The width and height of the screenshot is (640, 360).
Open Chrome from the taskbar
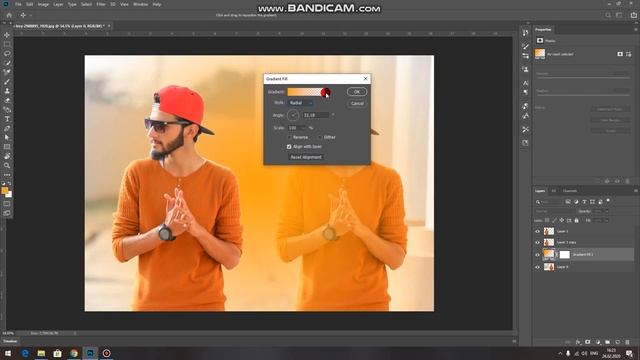(x=73, y=353)
